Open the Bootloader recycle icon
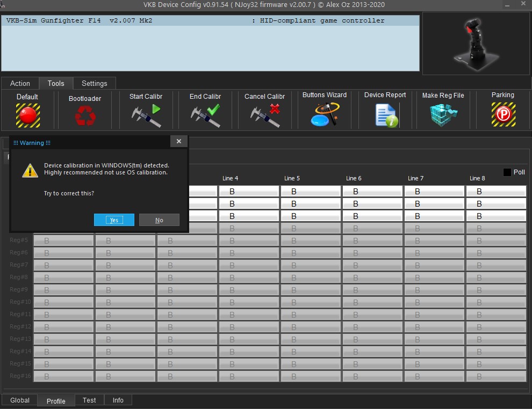The width and height of the screenshot is (532, 409). 85,115
